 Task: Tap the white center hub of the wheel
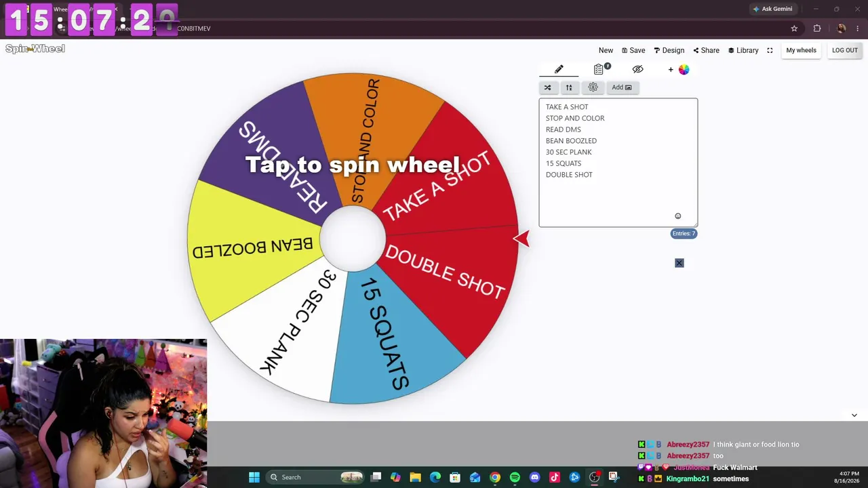tap(353, 239)
